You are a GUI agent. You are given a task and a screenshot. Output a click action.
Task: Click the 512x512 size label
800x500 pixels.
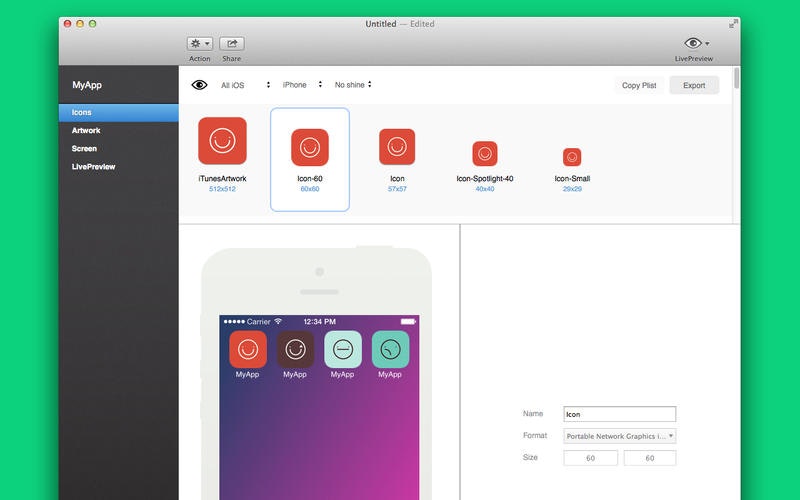222,189
